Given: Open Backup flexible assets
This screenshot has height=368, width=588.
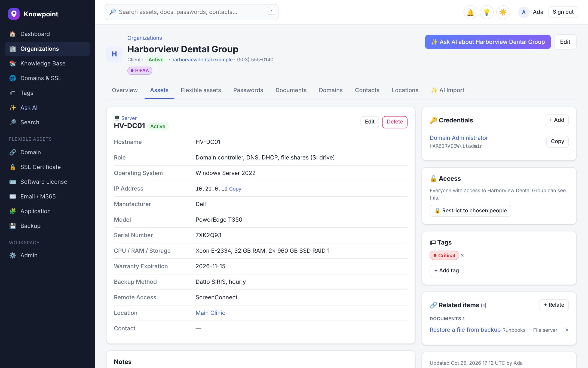Looking at the screenshot, I should [x=47, y=226].
